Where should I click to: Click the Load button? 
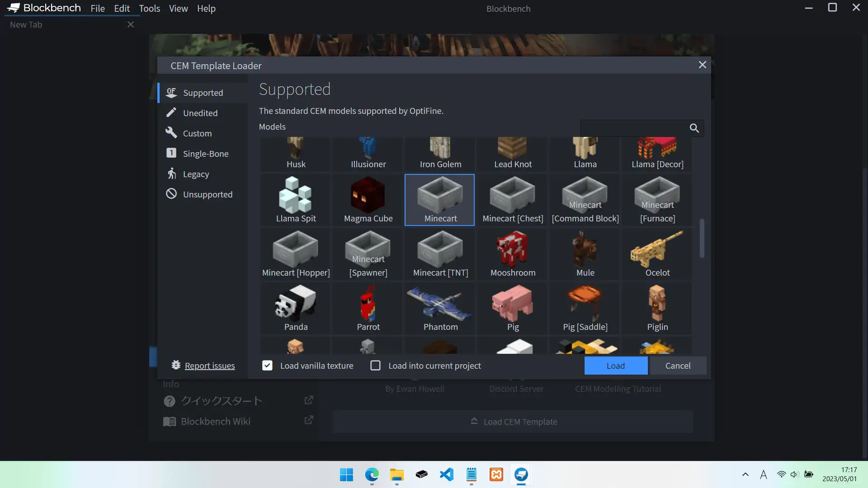[615, 366]
